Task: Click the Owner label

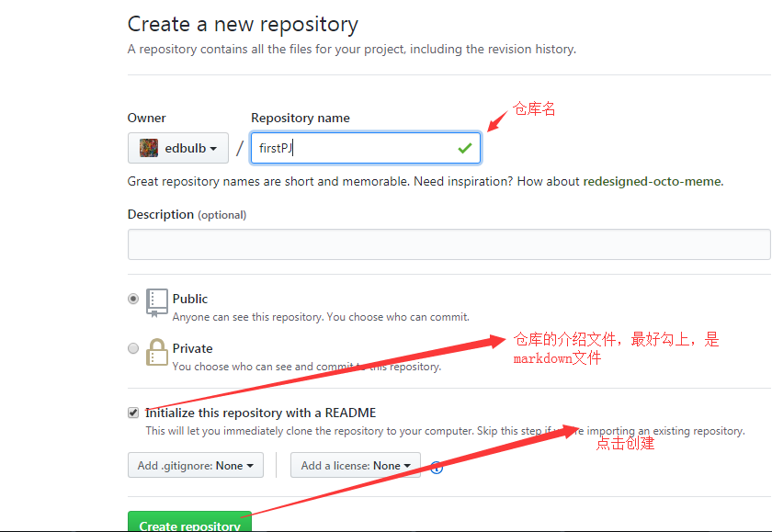Action: pyautogui.click(x=147, y=119)
